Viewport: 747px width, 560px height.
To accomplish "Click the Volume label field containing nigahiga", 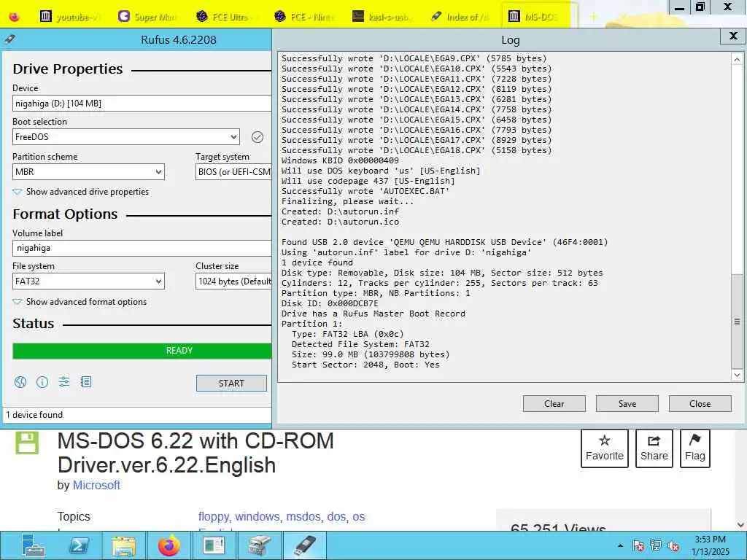I will tap(142, 248).
